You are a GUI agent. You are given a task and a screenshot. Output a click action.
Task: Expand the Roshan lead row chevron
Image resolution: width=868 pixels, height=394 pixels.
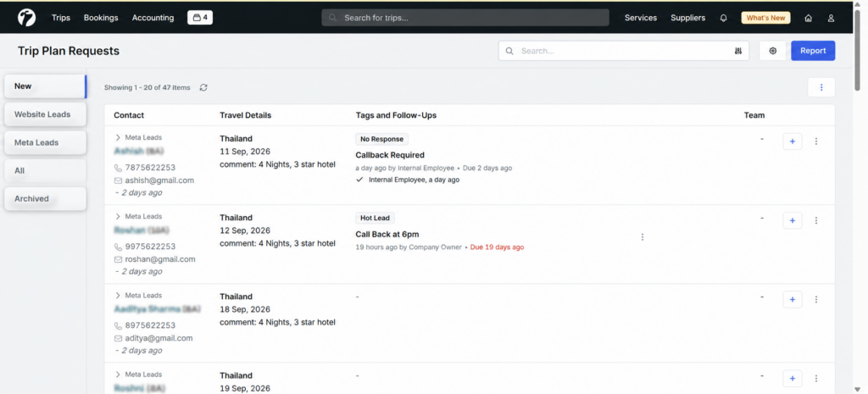point(117,216)
